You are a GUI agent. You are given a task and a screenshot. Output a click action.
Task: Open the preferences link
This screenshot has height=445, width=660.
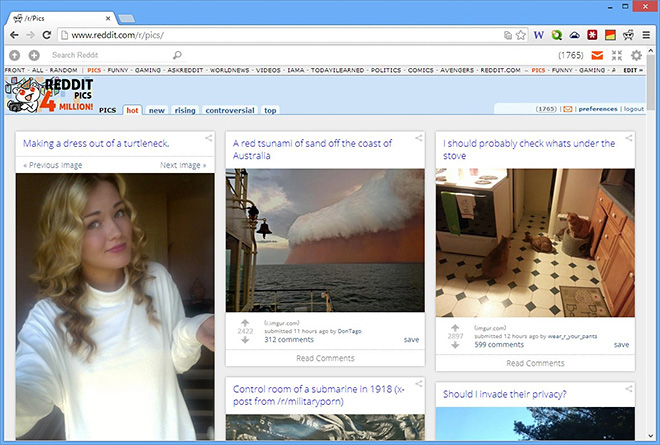(598, 109)
